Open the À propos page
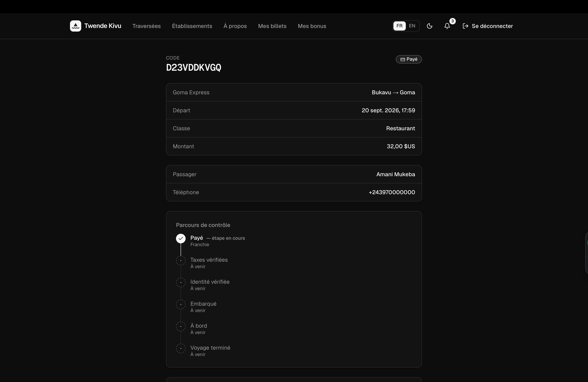This screenshot has height=382, width=588. [x=235, y=26]
